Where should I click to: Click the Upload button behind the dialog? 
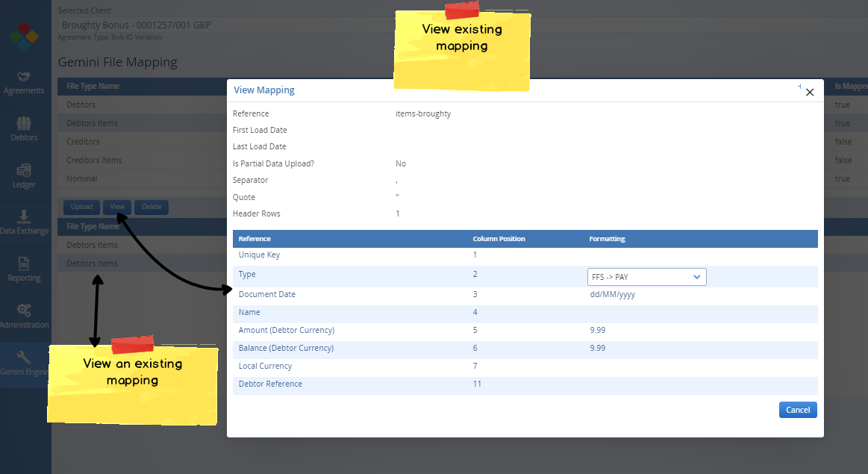pos(81,207)
